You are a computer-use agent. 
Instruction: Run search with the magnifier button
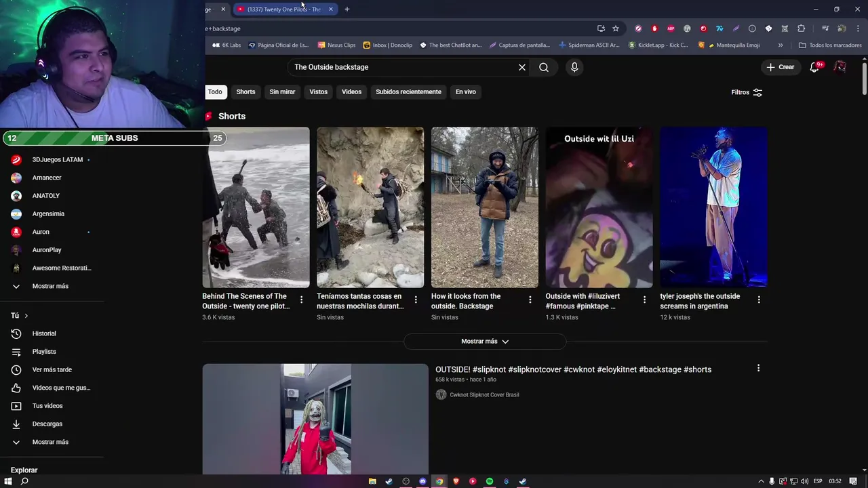(x=544, y=67)
